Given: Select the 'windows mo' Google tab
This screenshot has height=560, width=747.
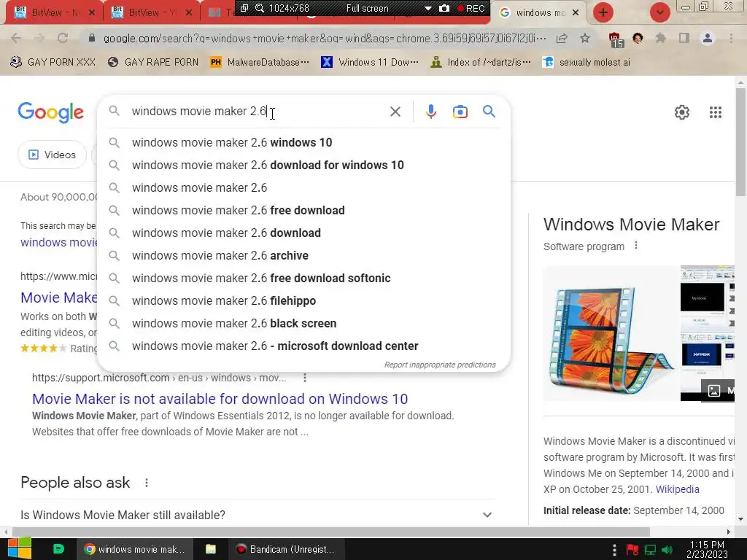Looking at the screenshot, I should click(x=540, y=13).
